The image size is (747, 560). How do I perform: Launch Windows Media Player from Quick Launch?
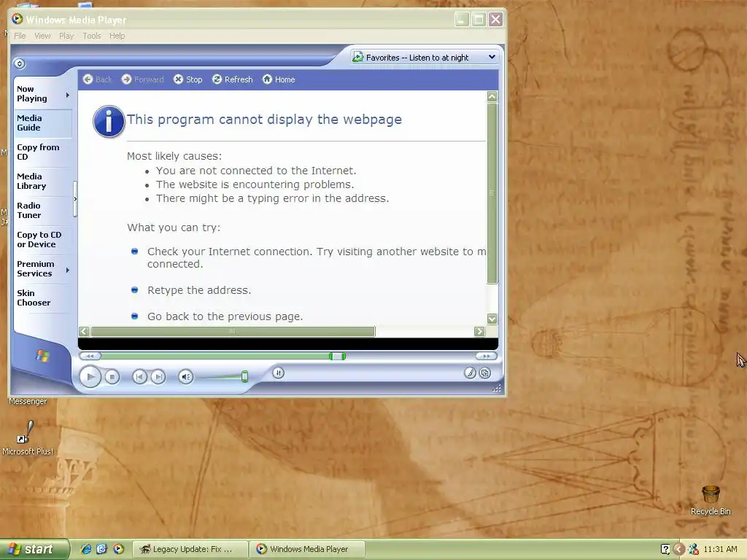click(118, 549)
